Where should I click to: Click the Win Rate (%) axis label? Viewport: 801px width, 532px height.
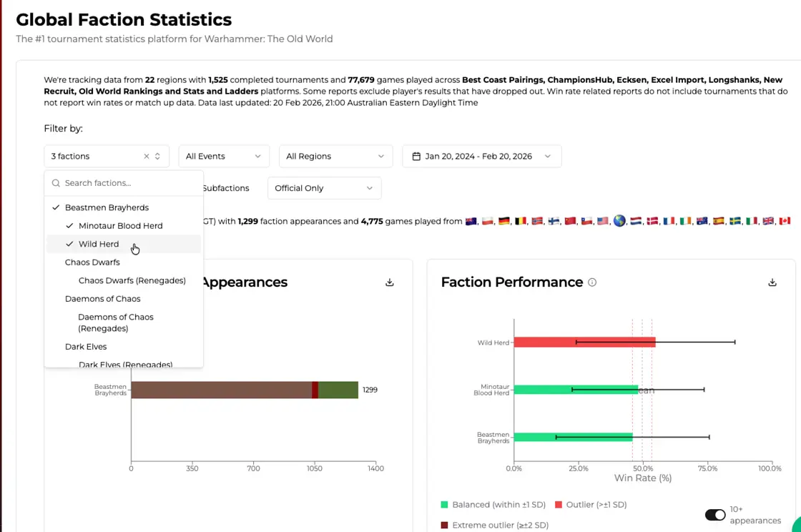pyautogui.click(x=643, y=478)
